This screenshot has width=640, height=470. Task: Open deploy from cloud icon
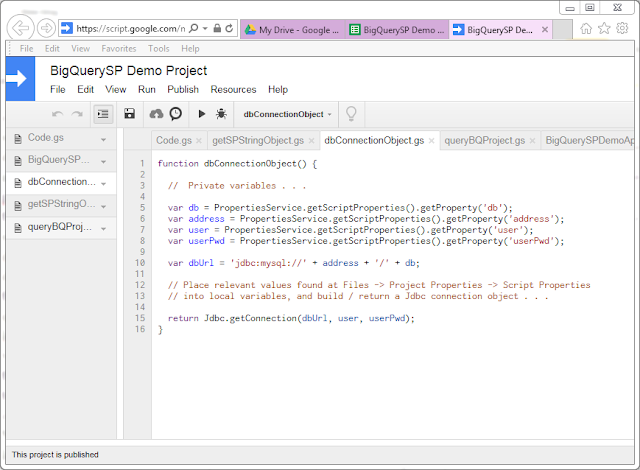(156, 114)
